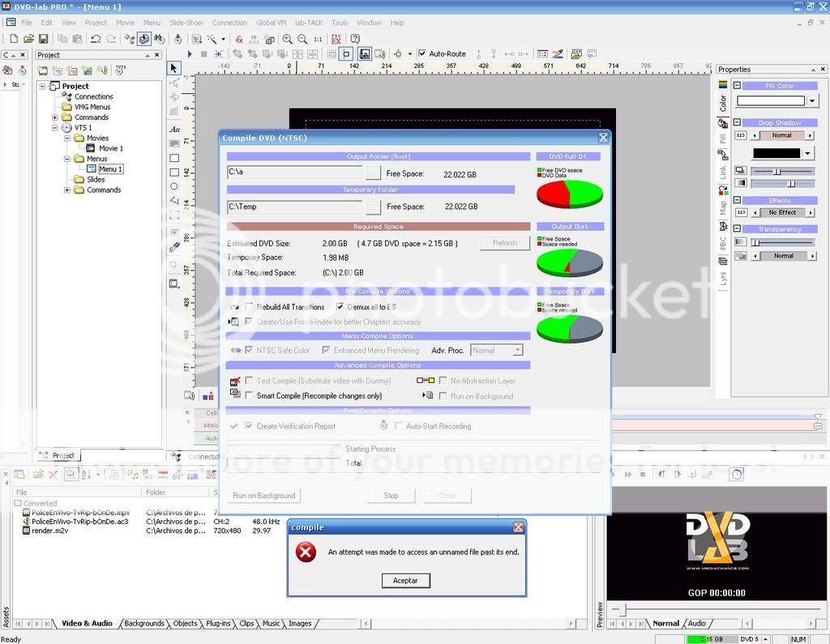Collapse the Transparency properties section
This screenshot has width=830, height=644.
[x=736, y=228]
